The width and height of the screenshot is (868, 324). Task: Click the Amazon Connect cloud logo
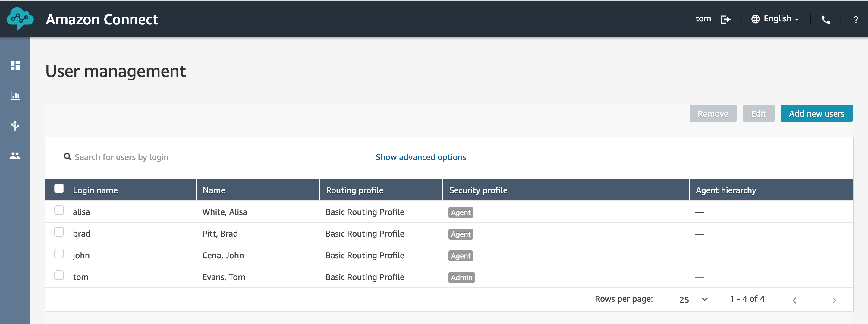(x=20, y=19)
